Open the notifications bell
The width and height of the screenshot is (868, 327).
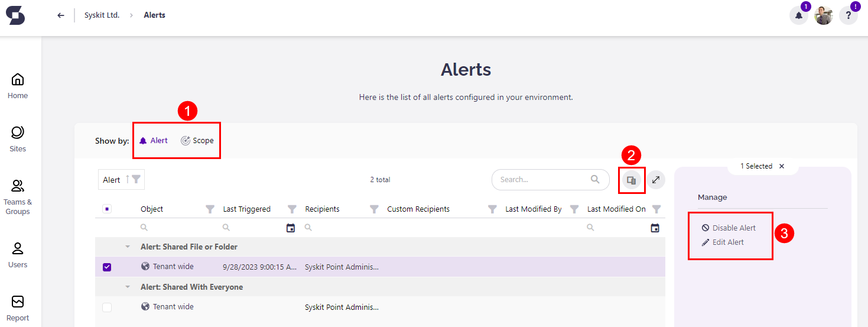(799, 15)
